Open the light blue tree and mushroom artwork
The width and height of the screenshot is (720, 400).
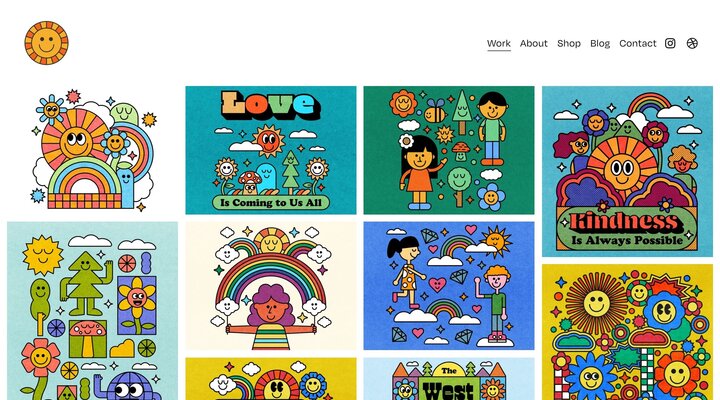click(x=93, y=311)
